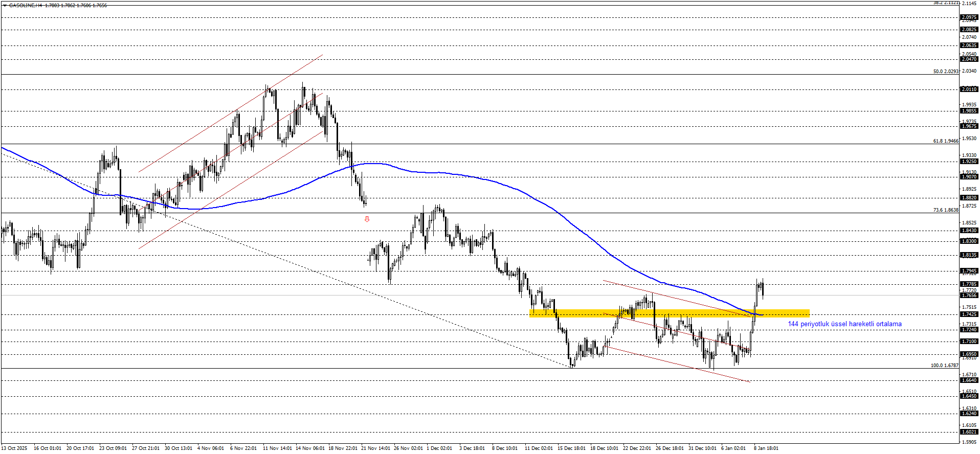The height and width of the screenshot is (454, 980).
Task: Select the 50.0 2.0293 Fibonacci level label
Action: (x=945, y=72)
